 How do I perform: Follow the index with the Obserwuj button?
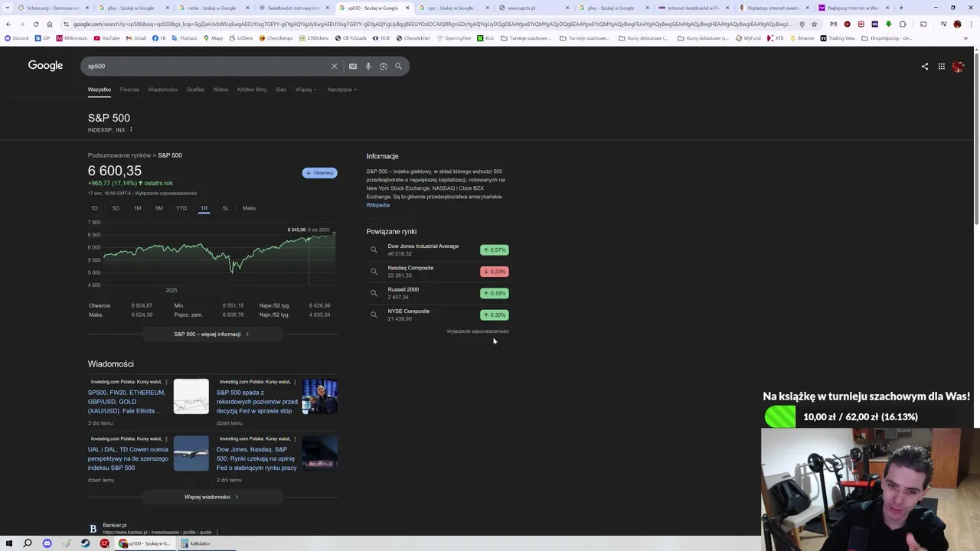point(319,173)
